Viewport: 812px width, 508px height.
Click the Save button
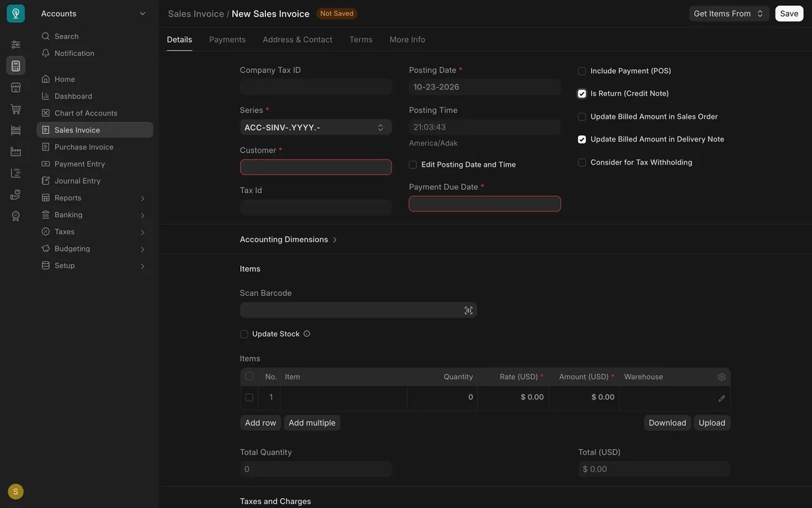pyautogui.click(x=789, y=13)
